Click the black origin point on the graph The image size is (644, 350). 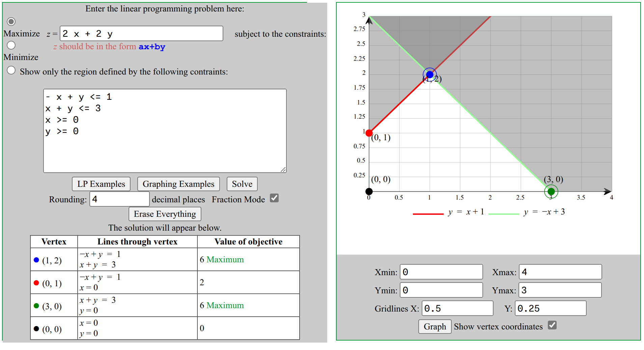(369, 192)
